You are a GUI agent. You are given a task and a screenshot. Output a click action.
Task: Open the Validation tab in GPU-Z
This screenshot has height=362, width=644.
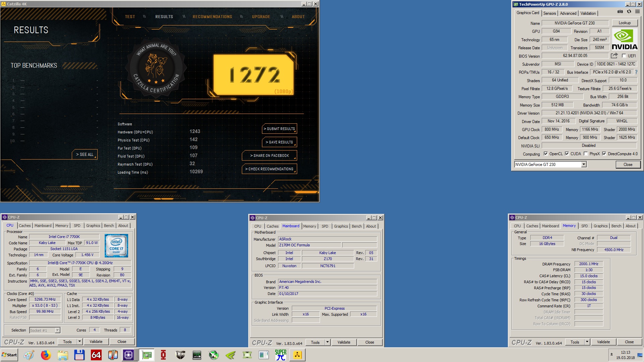click(588, 13)
